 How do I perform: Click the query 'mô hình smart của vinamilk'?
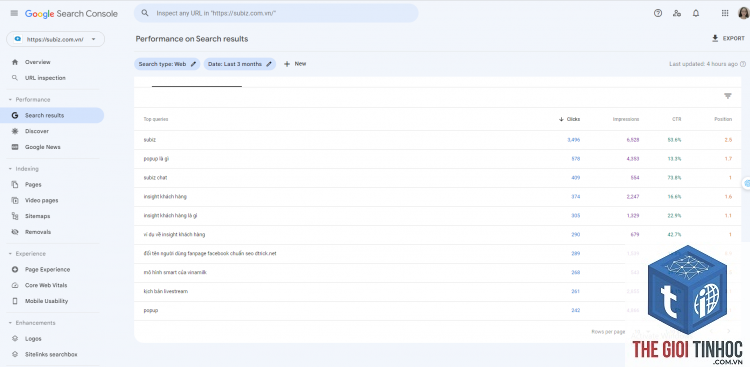pyautogui.click(x=175, y=273)
